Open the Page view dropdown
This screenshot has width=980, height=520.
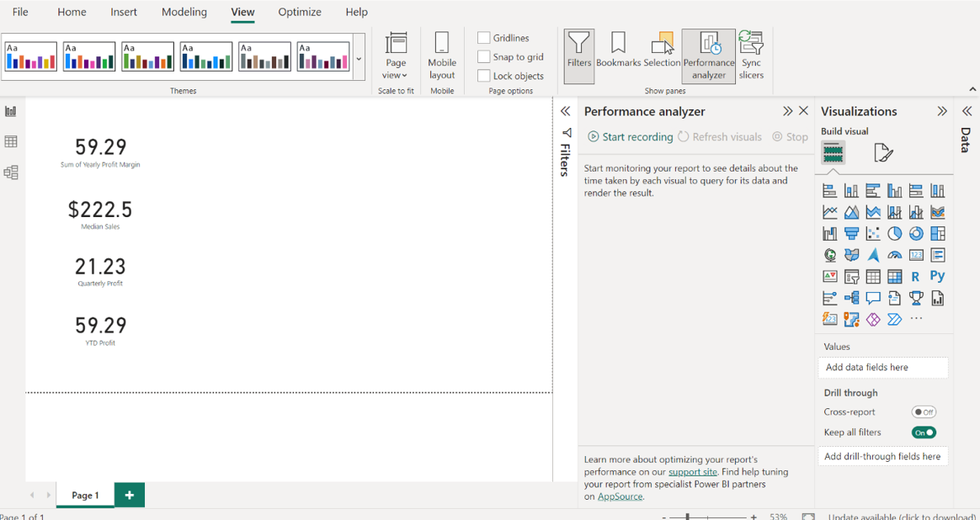point(396,55)
